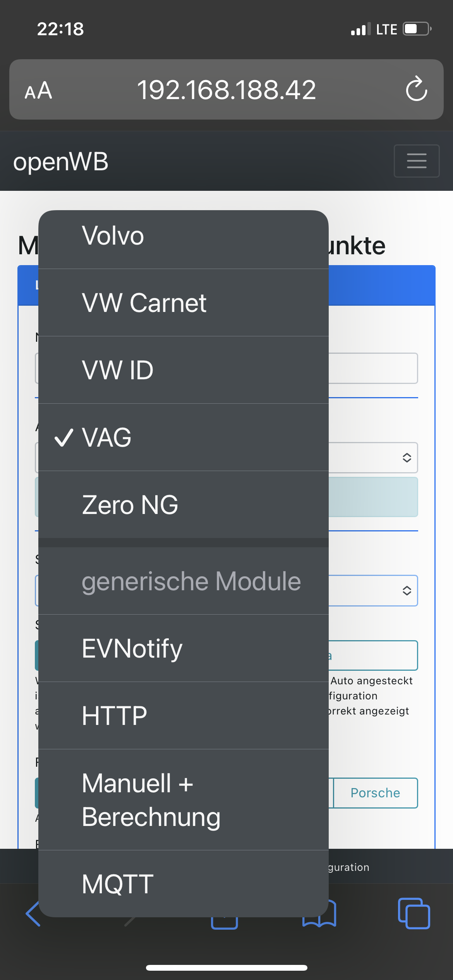
Task: Tap the openWB brand logo
Action: coord(61,161)
